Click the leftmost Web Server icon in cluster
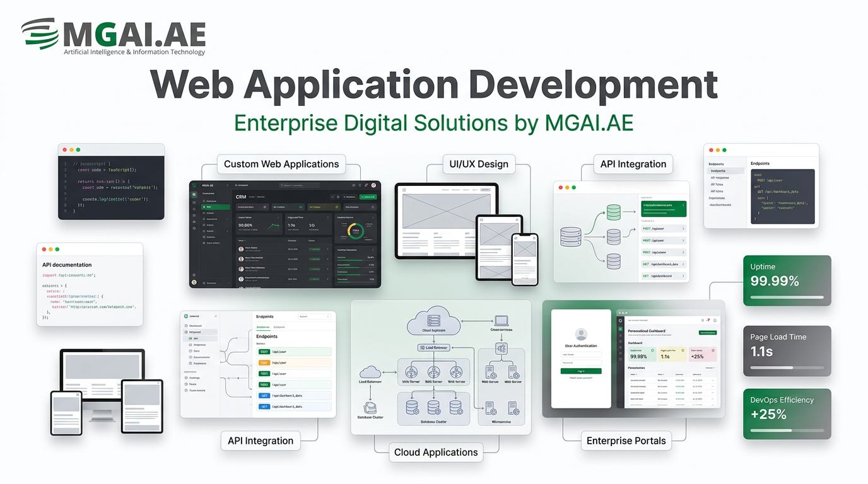 coord(411,372)
